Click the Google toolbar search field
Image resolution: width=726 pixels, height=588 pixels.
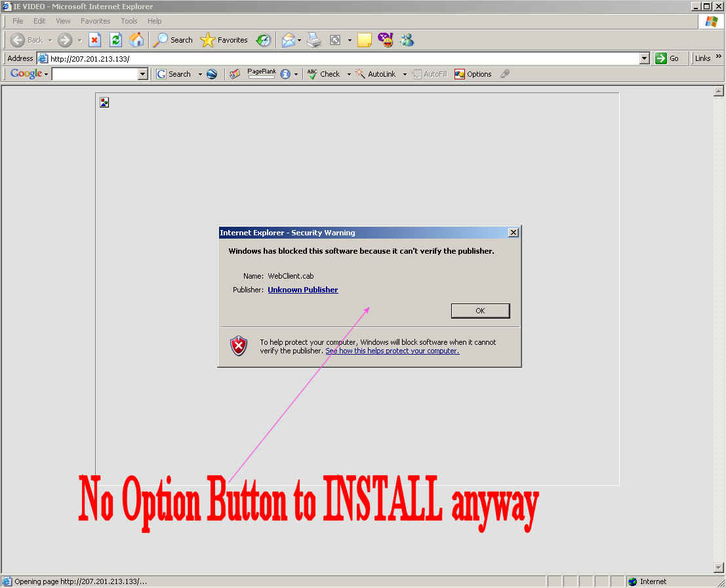95,74
